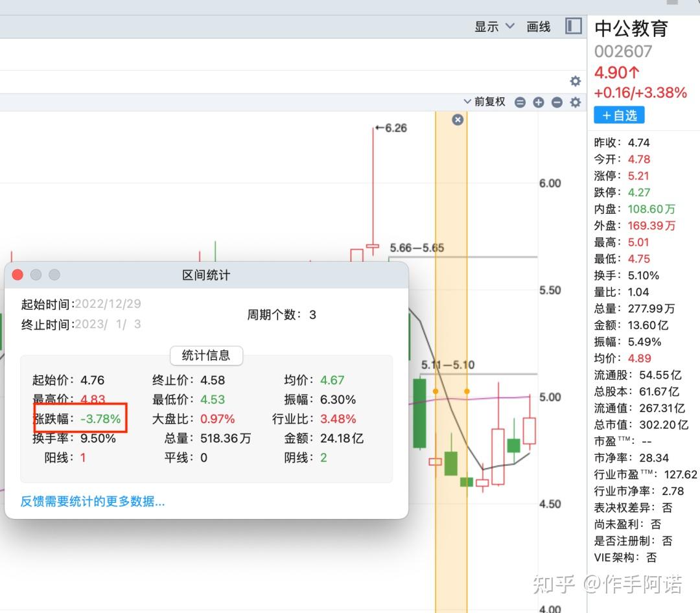Toggle the sidebar panel layout icon
Screen dimensions: 700x613
tap(573, 26)
